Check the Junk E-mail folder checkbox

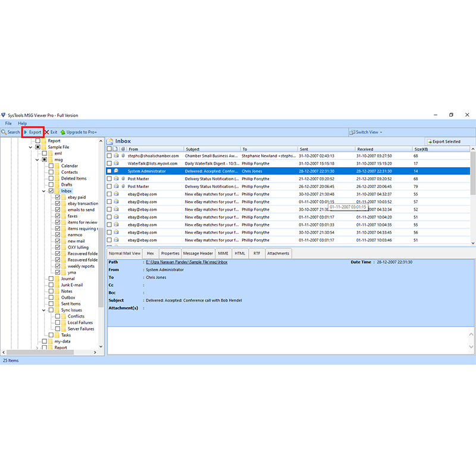tap(51, 285)
